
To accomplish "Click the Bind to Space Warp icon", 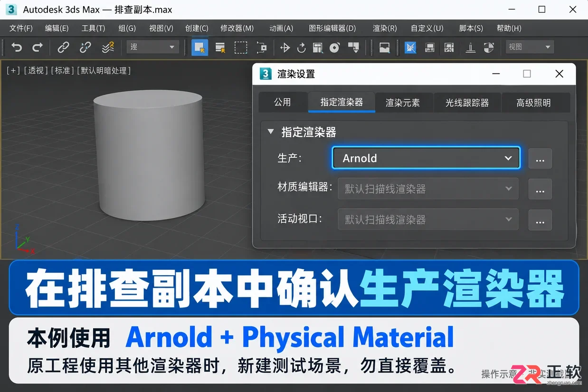I will (x=108, y=47).
